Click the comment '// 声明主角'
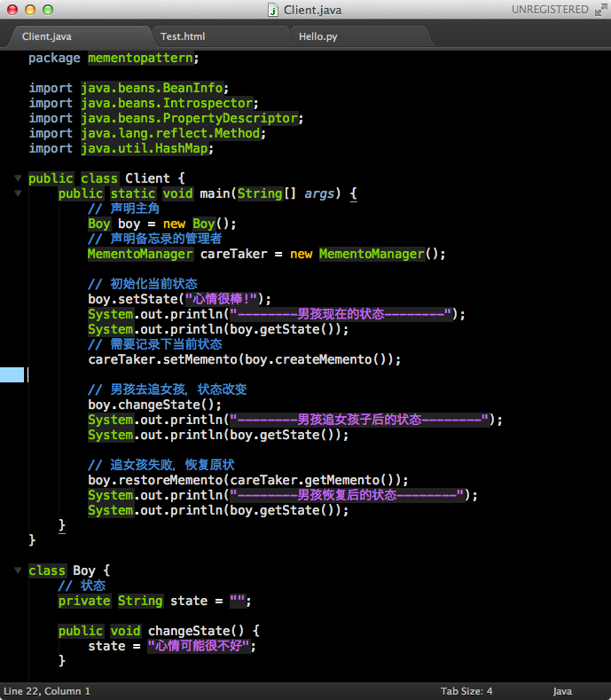The width and height of the screenshot is (611, 700). [123, 208]
